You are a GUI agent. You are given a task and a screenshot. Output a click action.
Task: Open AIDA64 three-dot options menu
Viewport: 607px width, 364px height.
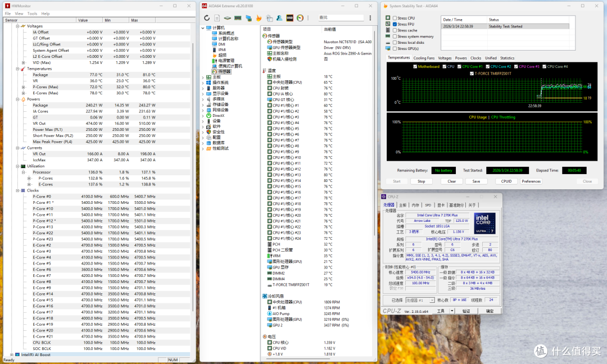click(x=370, y=18)
